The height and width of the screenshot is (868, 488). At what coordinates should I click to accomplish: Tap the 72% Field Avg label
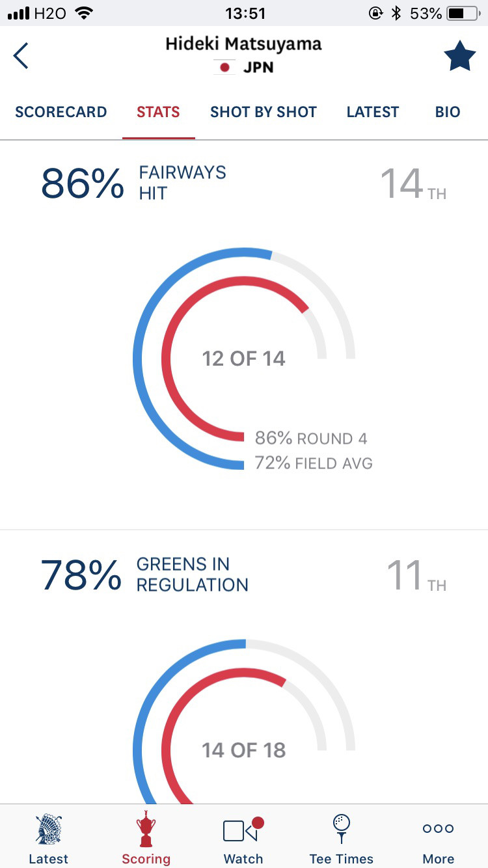[314, 463]
